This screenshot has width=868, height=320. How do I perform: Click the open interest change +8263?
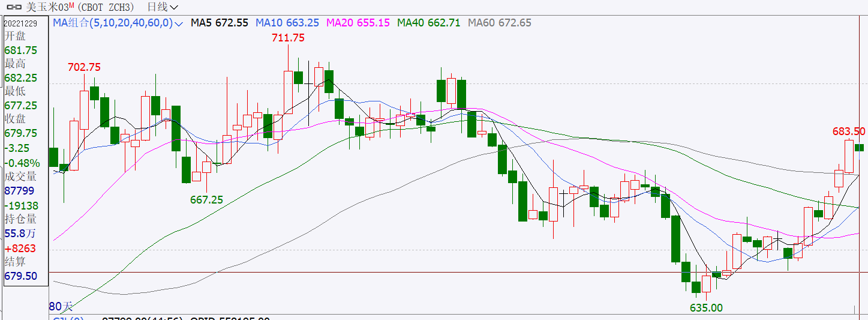(20, 249)
